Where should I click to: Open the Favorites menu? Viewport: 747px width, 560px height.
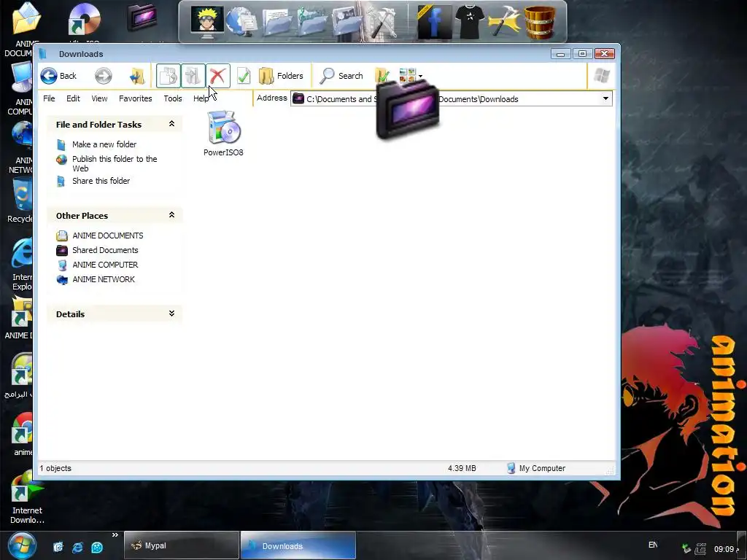(x=135, y=98)
